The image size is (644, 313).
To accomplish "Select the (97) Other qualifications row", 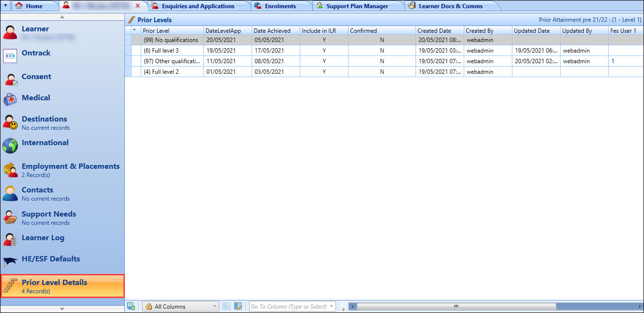I will [x=384, y=61].
